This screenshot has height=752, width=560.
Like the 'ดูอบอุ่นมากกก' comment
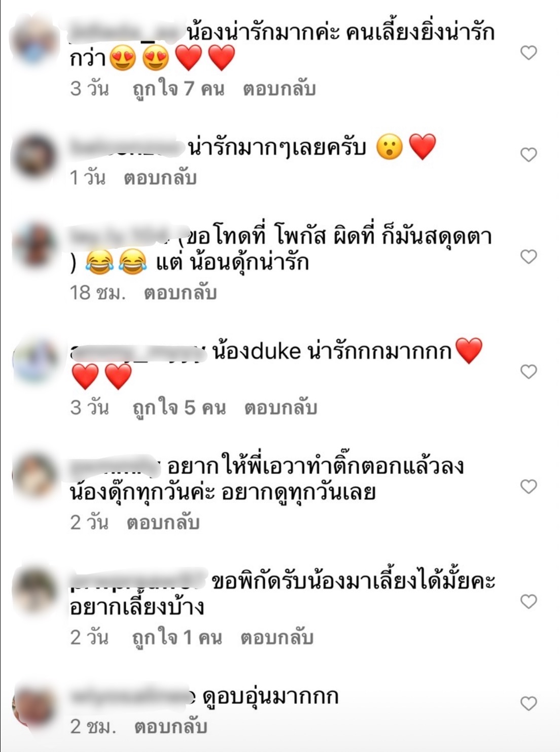tap(529, 703)
